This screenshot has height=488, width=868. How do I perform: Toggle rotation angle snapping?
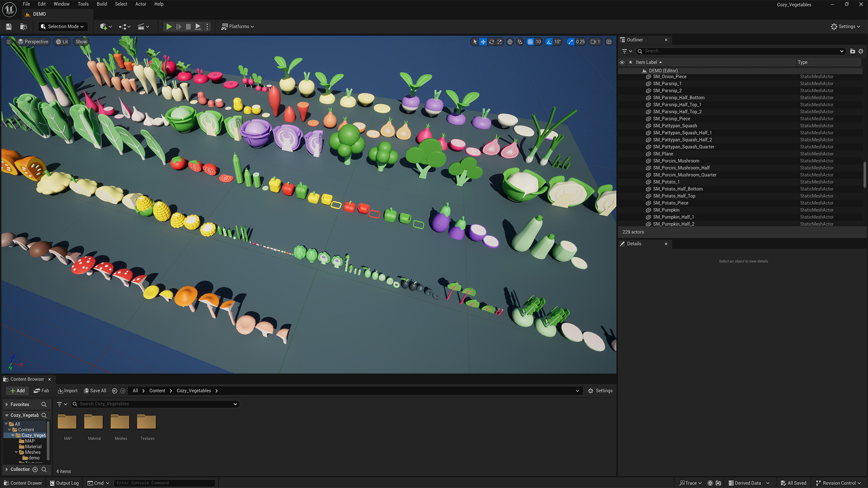click(x=549, y=42)
